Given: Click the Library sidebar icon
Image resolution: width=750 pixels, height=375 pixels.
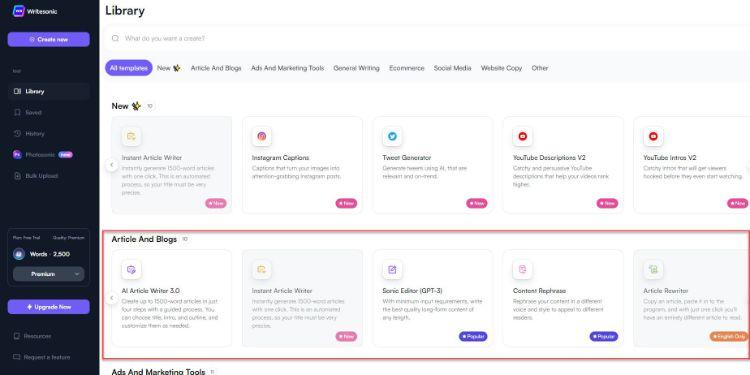Looking at the screenshot, I should [x=17, y=91].
